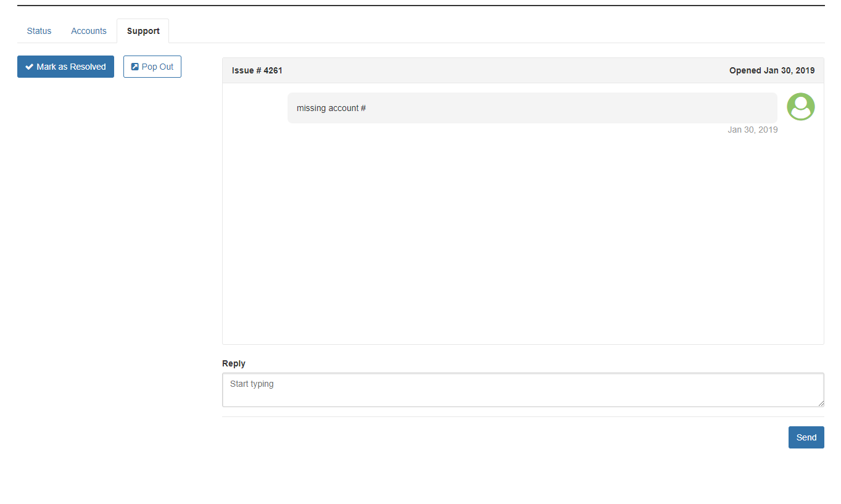This screenshot has width=841, height=504.
Task: Open the Accounts tab
Action: coord(89,31)
